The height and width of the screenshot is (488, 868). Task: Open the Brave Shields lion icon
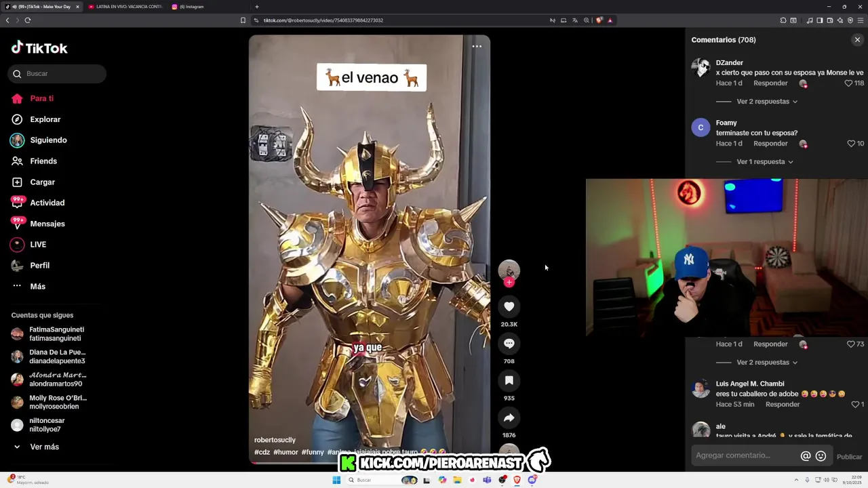pos(599,20)
